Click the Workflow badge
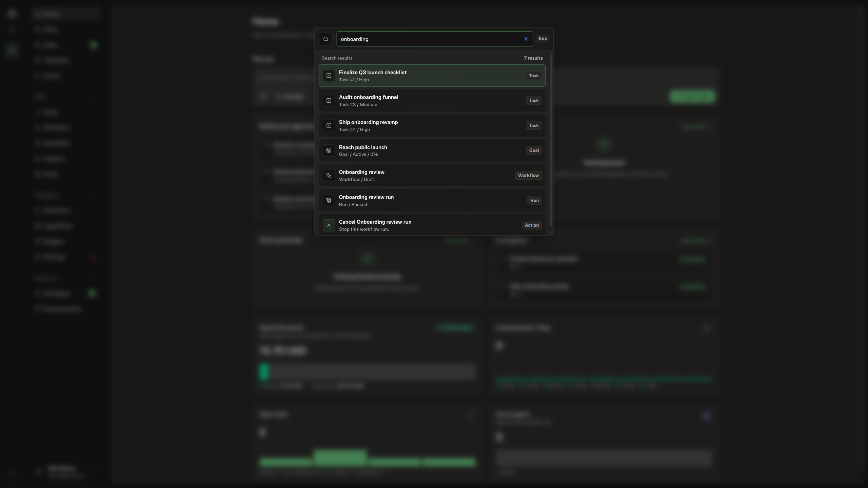Image resolution: width=868 pixels, height=488 pixels. (528, 176)
